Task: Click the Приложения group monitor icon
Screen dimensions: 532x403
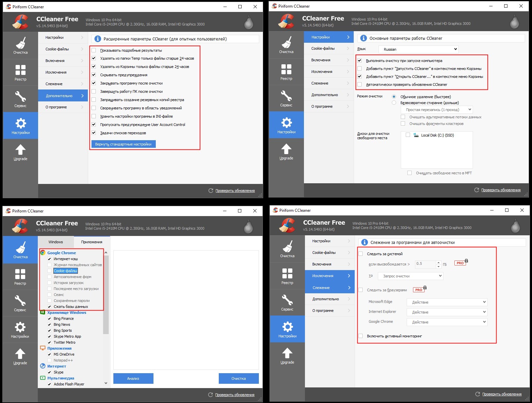Action: click(43, 348)
